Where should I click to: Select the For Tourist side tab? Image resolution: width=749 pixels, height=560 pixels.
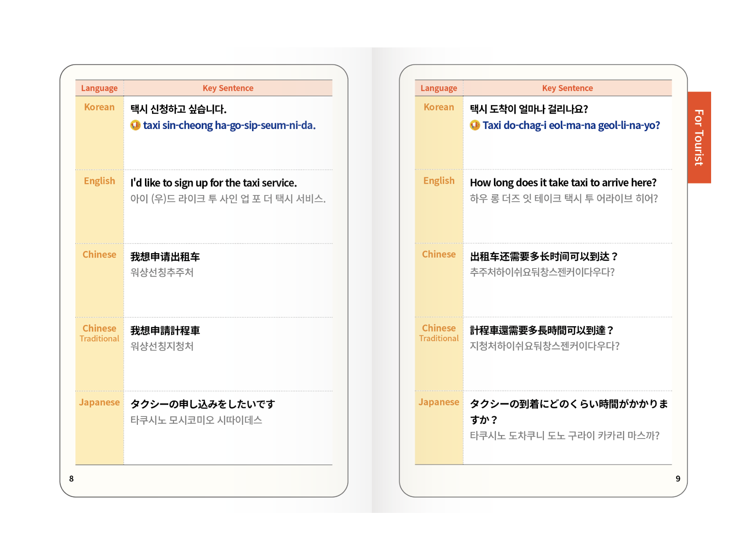(699, 137)
